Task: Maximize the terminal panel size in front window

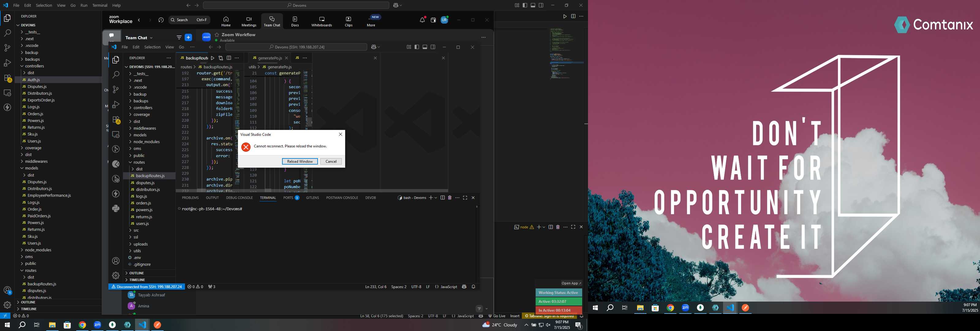Action: point(465,198)
